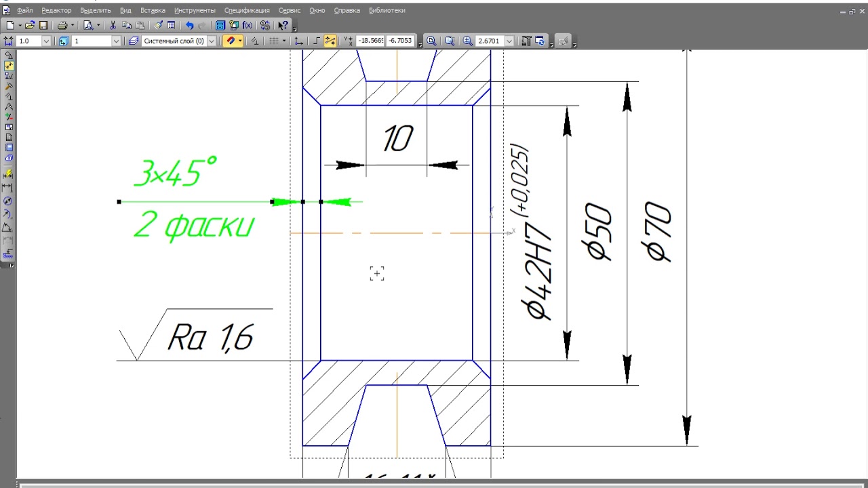This screenshot has height=488, width=868.
Task: Open the Спецификация menu
Action: point(247,10)
